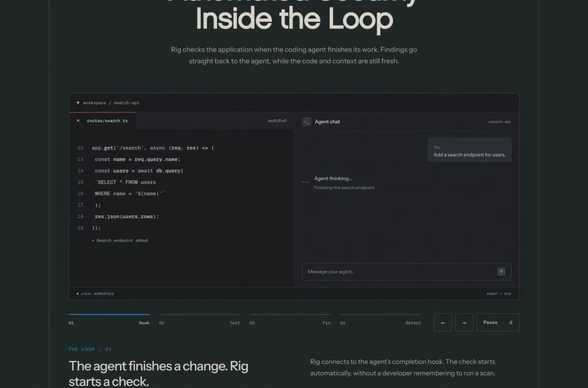588x388 pixels.
Task: Open the routes/search.ts file tab
Action: [107, 121]
